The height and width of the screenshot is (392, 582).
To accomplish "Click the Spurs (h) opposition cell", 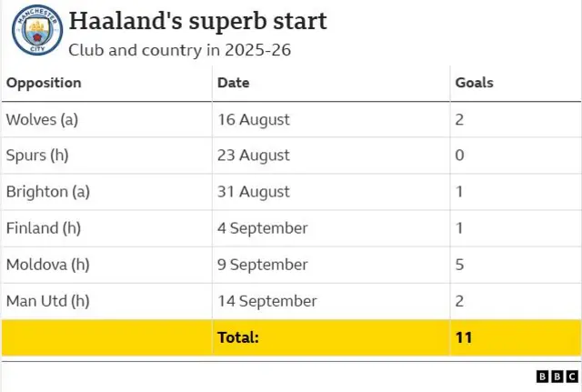I will pyautogui.click(x=37, y=156).
